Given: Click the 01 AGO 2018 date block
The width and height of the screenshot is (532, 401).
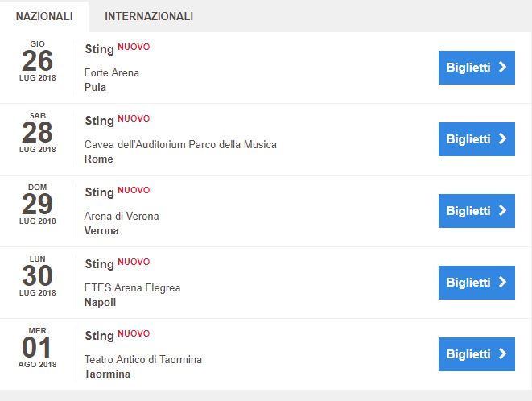Looking at the screenshot, I should tap(38, 348).
